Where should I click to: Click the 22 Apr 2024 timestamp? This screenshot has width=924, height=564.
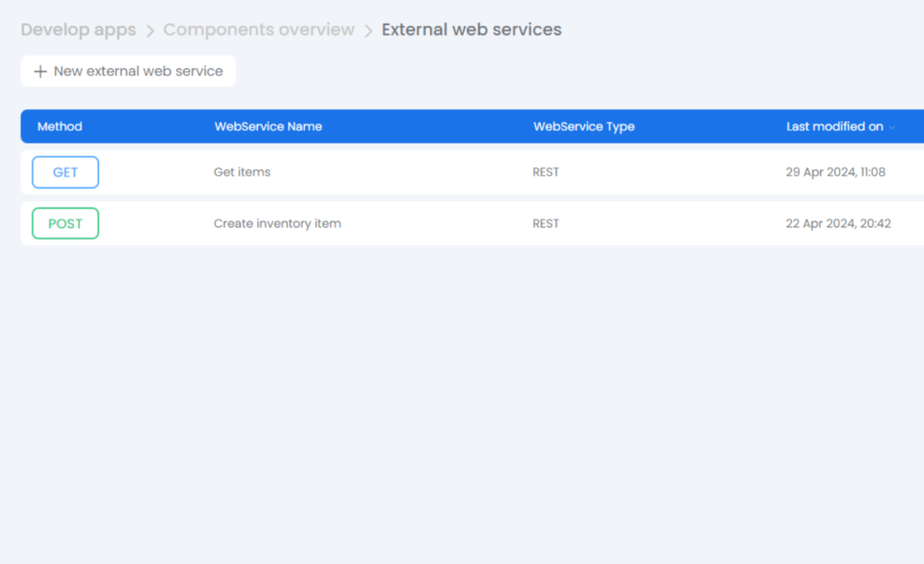coord(835,222)
